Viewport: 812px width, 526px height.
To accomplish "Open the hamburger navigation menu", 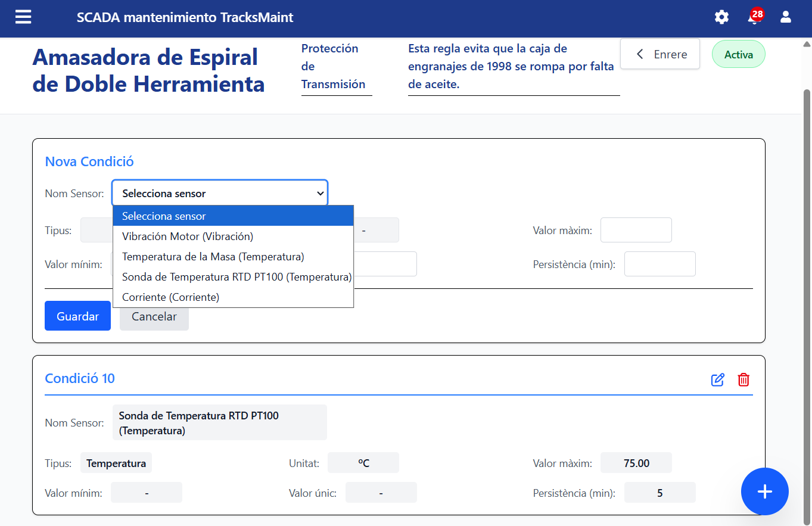I will (x=23, y=17).
